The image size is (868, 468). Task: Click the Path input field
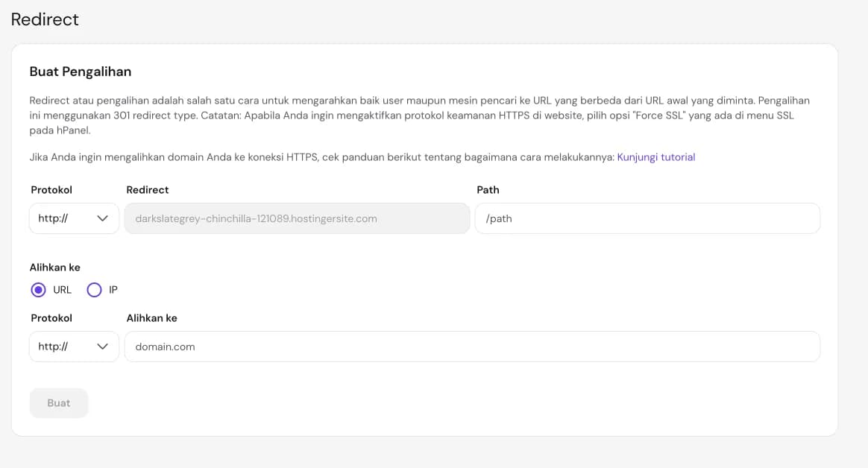point(648,218)
